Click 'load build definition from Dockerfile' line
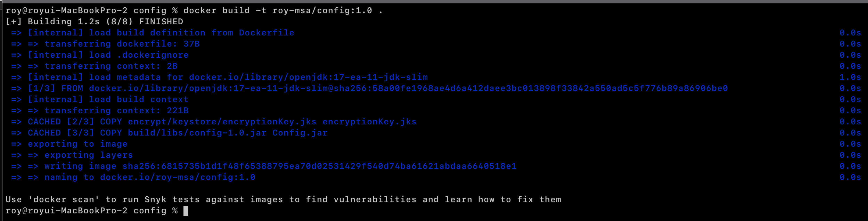The image size is (868, 221). 161,33
